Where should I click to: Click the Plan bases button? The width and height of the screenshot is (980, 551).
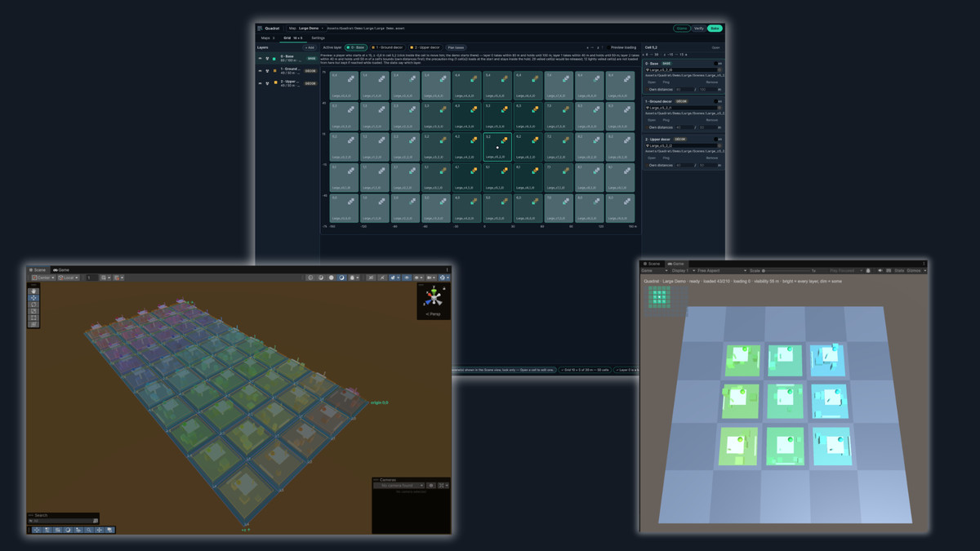point(456,47)
